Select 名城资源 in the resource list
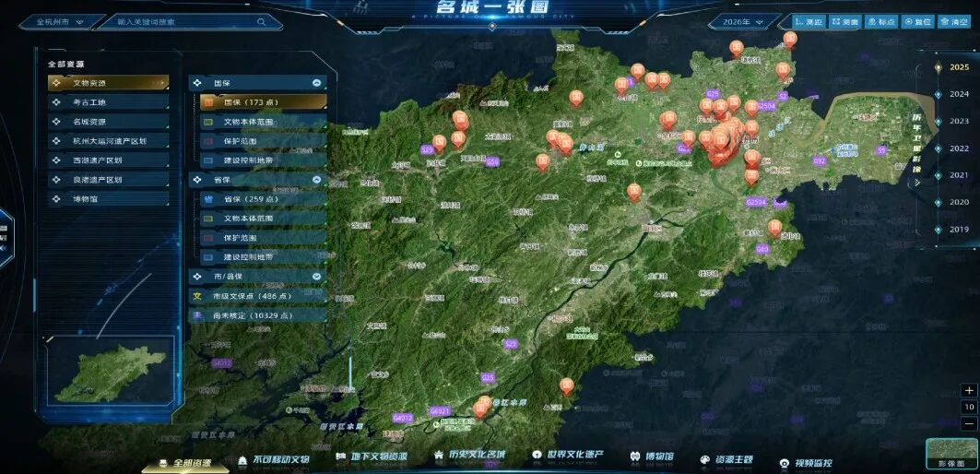Screen dimensions: 980x474 coord(108,122)
